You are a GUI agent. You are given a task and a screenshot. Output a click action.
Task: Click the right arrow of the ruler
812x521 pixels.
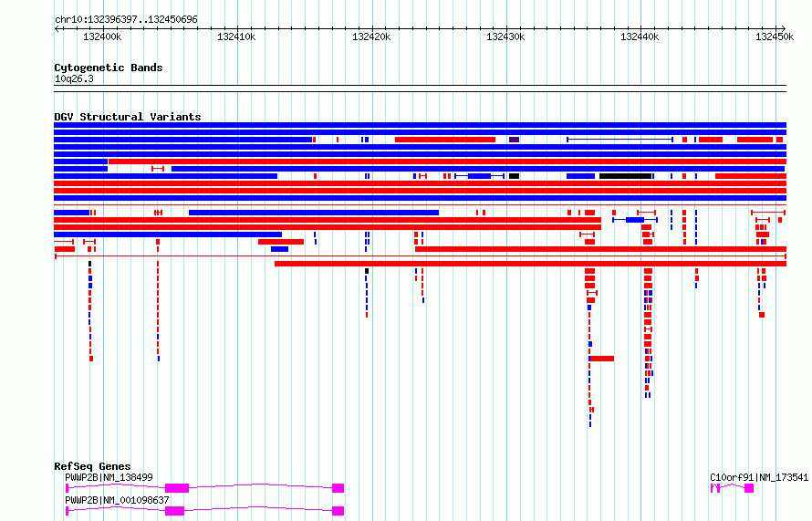[x=783, y=29]
